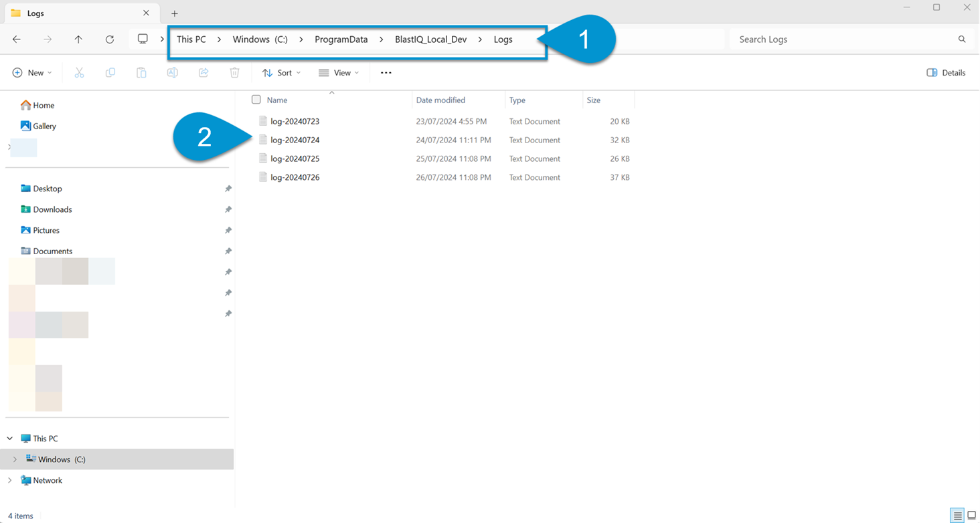Image resolution: width=980 pixels, height=523 pixels.
Task: Minimize the File Explorer window
Action: coord(907,7)
